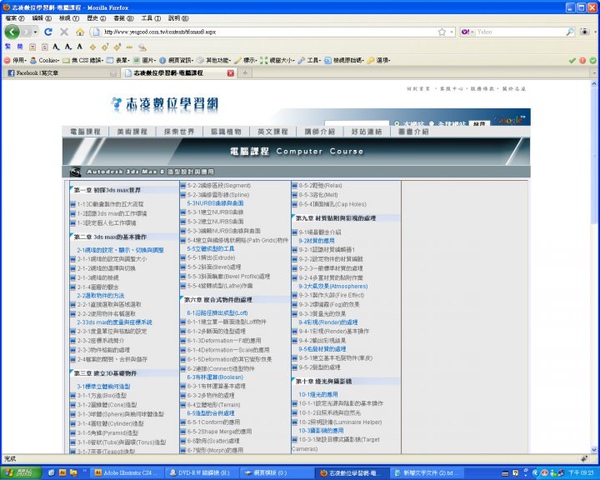Image resolution: width=600 pixels, height=480 pixels.
Task: Open the 講師介紹 site navigation tab
Action: (320, 132)
